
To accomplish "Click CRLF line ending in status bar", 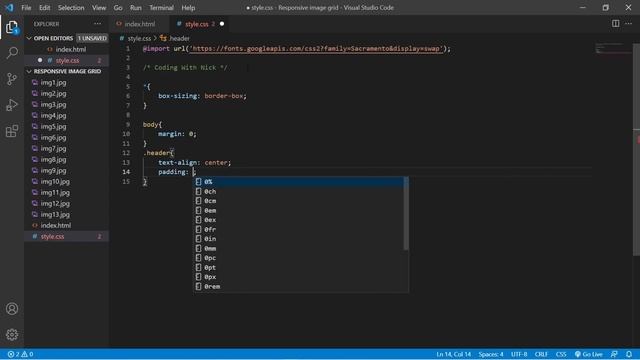I will click(541, 354).
